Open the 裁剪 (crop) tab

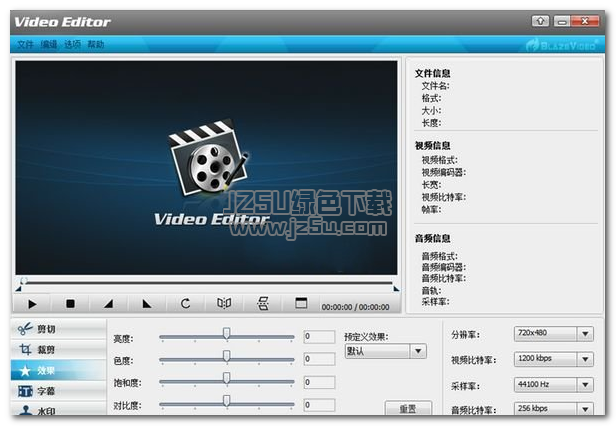click(59, 349)
